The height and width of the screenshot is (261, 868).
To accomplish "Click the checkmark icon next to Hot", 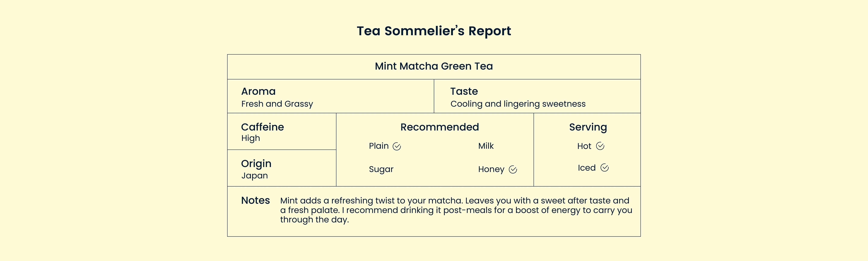I will pyautogui.click(x=600, y=146).
